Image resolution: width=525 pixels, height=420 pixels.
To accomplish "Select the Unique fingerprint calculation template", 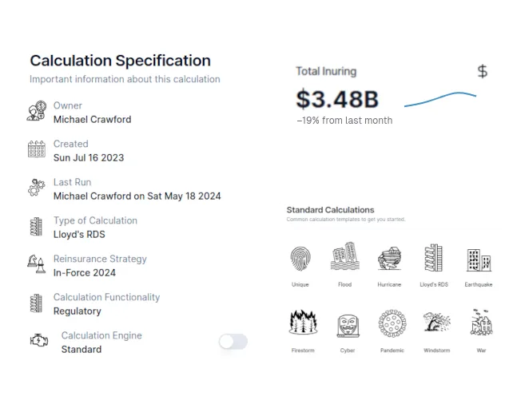I will (x=300, y=259).
